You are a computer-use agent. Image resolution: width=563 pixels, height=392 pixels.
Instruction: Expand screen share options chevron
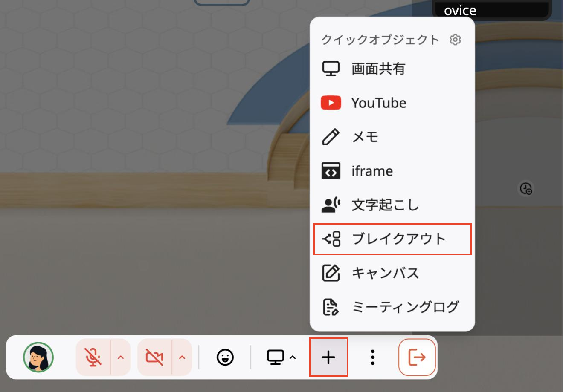(293, 357)
